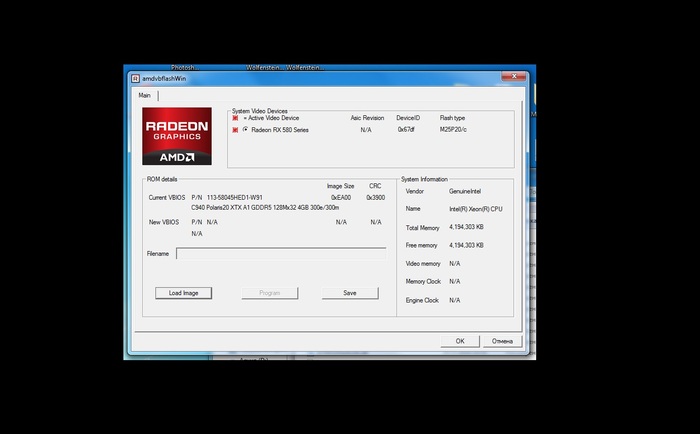Close the amdvbflashWin window
The image size is (700, 434).
point(514,76)
